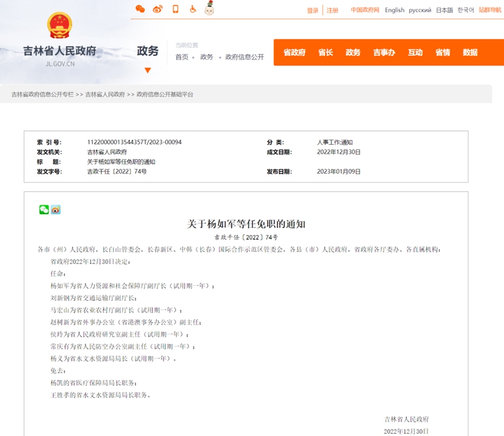This screenshot has width=504, height=436.
Task: Click 首页 in the breadcrumb
Action: click(x=181, y=57)
